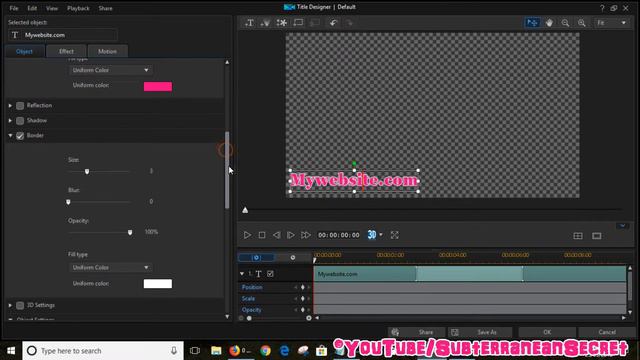Screen dimensions: 640x360
Task: Click the taskbar search box
Action: coord(103,351)
